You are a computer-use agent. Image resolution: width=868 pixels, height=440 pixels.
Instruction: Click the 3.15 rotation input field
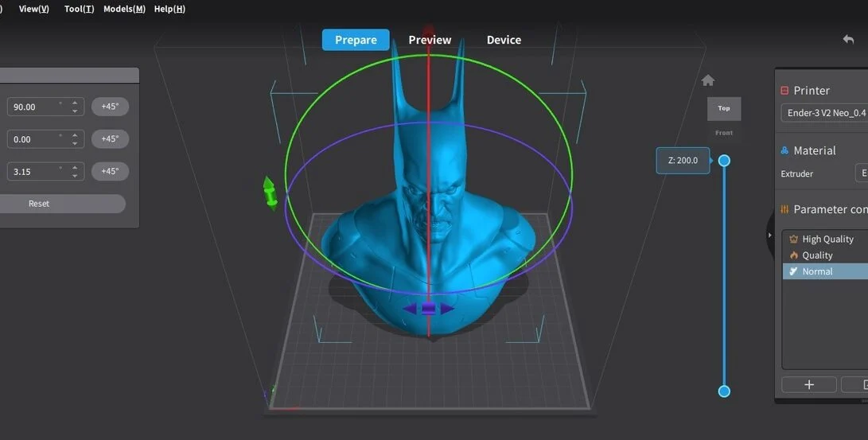36,171
